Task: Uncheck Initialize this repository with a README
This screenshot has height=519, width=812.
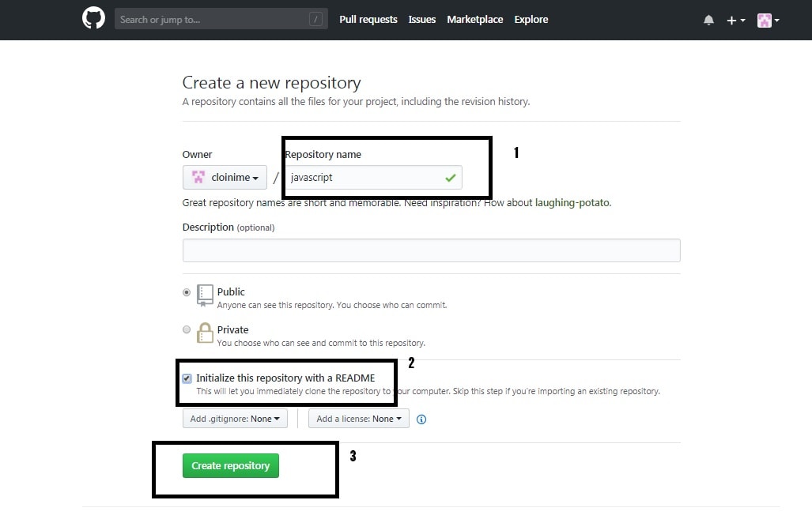Action: coord(187,378)
